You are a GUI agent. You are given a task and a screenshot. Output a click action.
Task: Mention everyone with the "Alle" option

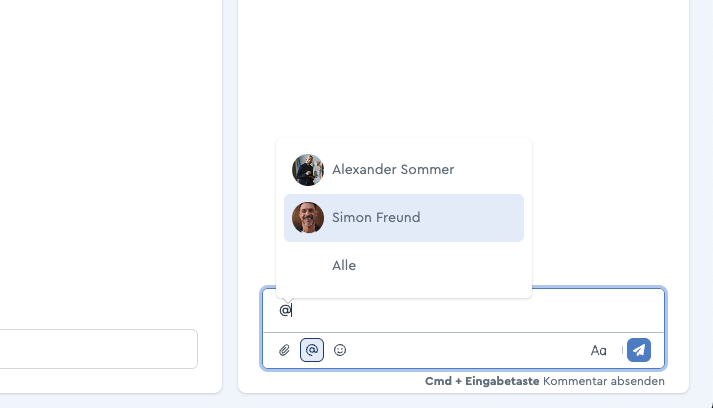(344, 266)
